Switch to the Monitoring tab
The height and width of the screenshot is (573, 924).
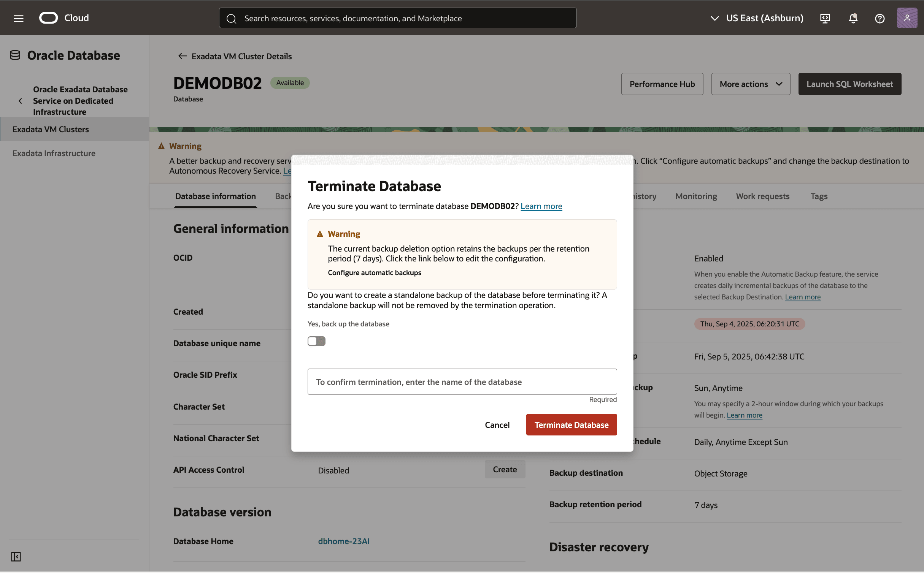696,196
